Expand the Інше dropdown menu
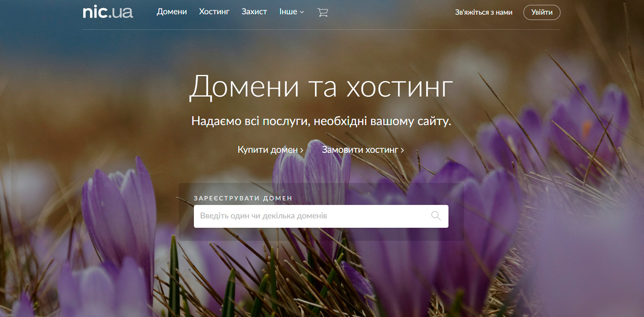This screenshot has width=644, height=317. (292, 12)
